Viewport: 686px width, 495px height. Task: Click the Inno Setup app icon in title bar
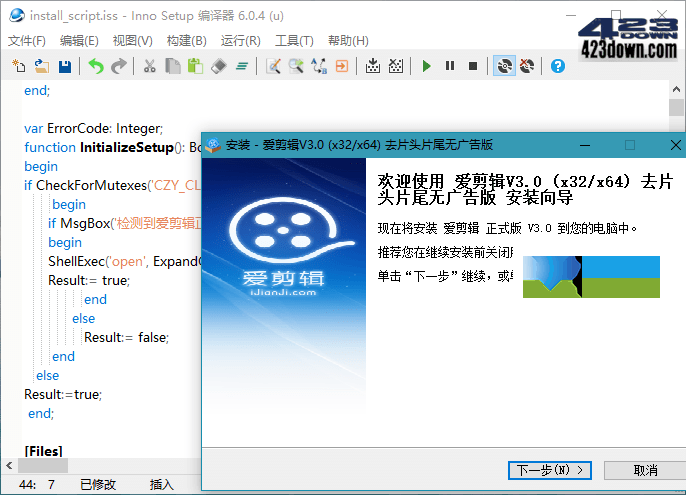click(x=17, y=15)
